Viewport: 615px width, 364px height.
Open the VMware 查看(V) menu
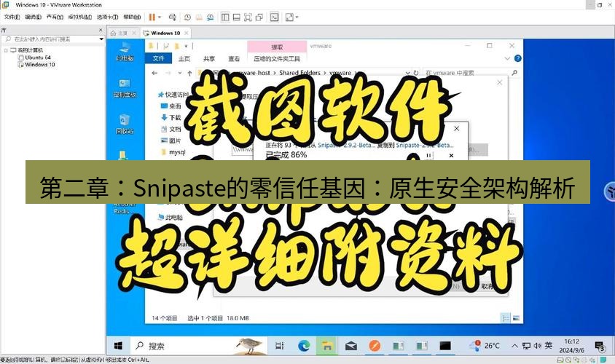point(55,17)
